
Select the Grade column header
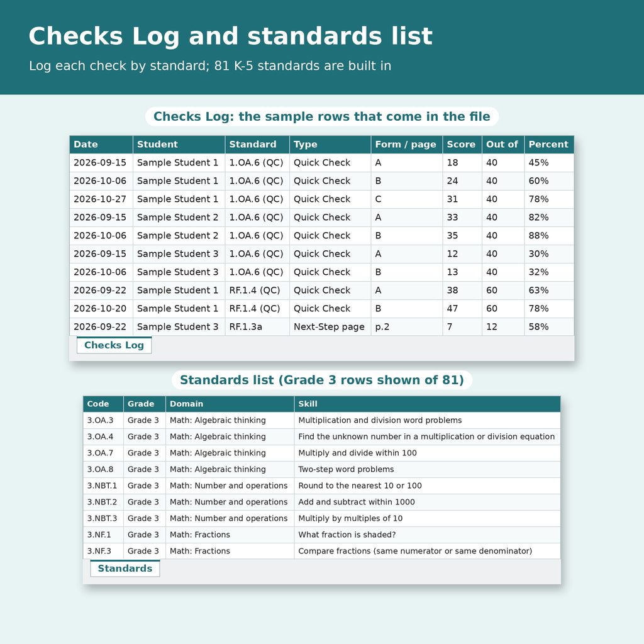pyautogui.click(x=145, y=404)
